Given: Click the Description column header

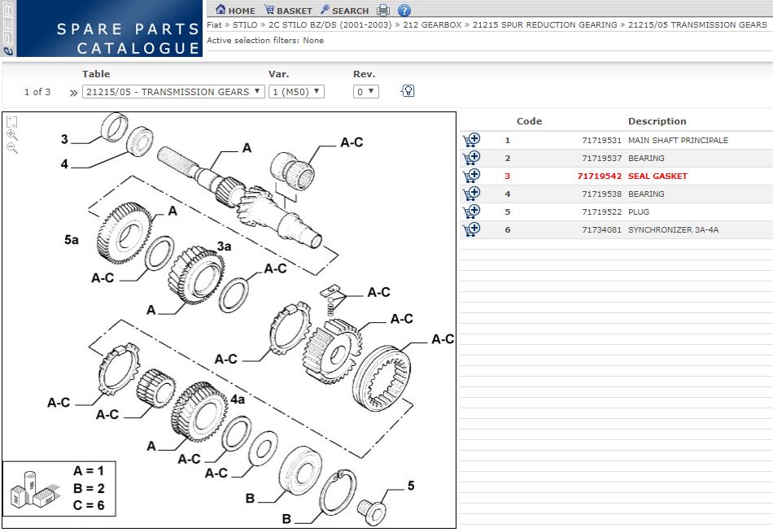Looking at the screenshot, I should (x=657, y=121).
